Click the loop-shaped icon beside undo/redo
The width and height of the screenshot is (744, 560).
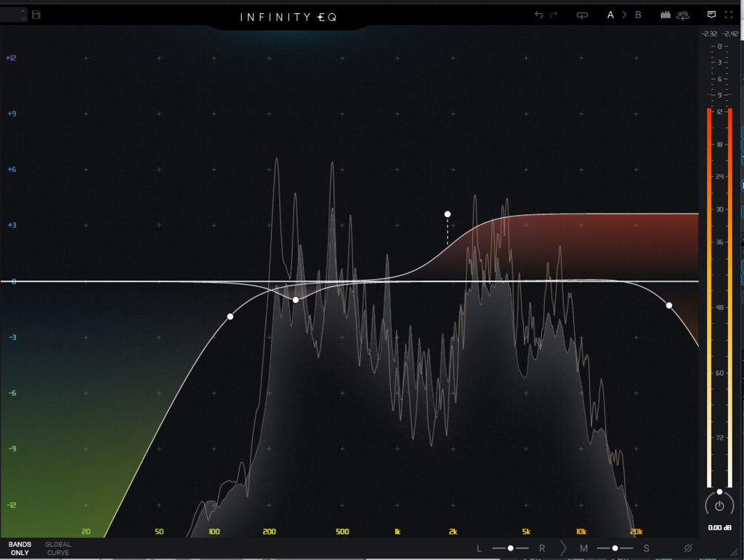(582, 15)
